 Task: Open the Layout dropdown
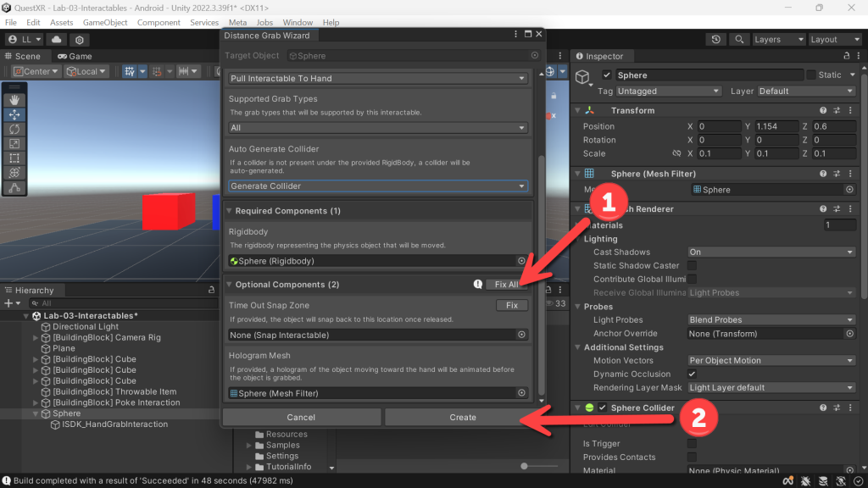834,40
